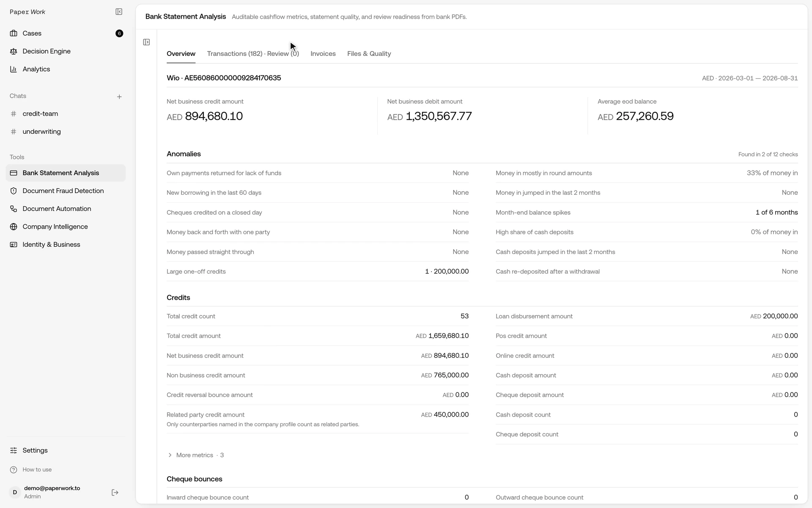The image size is (812, 508).
Task: Open the underwriting chat
Action: 66,132
